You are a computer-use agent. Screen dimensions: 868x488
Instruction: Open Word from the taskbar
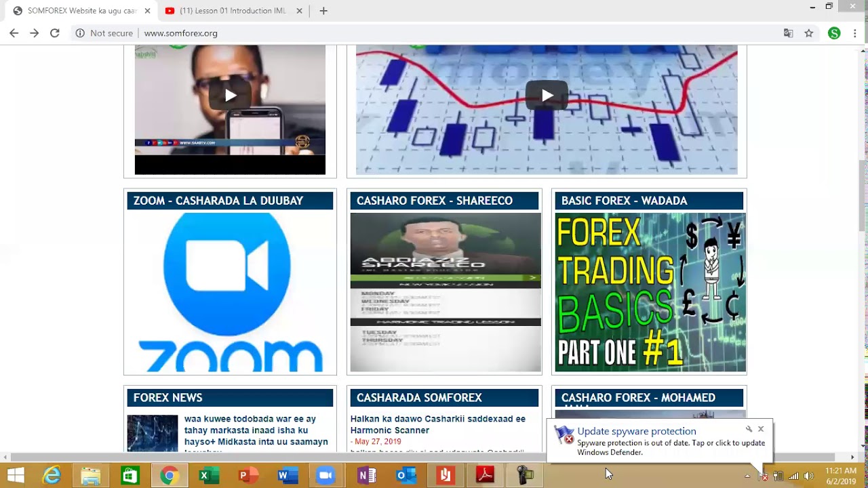coord(286,476)
